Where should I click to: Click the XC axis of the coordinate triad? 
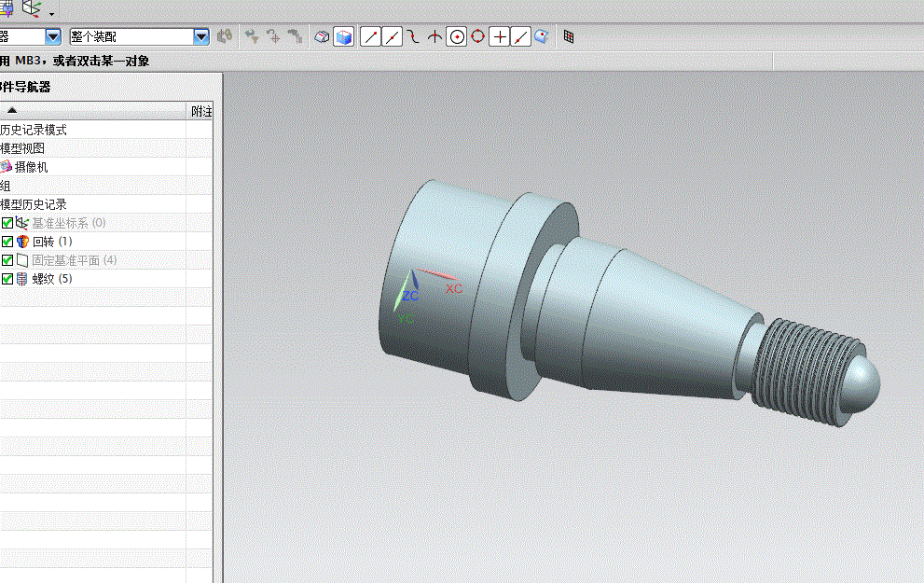[436, 274]
